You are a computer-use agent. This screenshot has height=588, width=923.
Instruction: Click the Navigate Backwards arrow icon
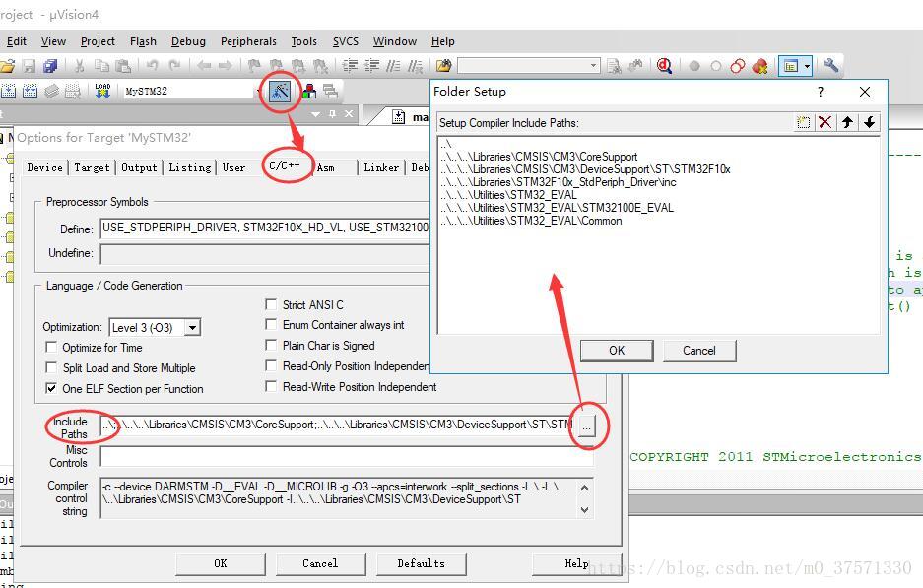[204, 66]
